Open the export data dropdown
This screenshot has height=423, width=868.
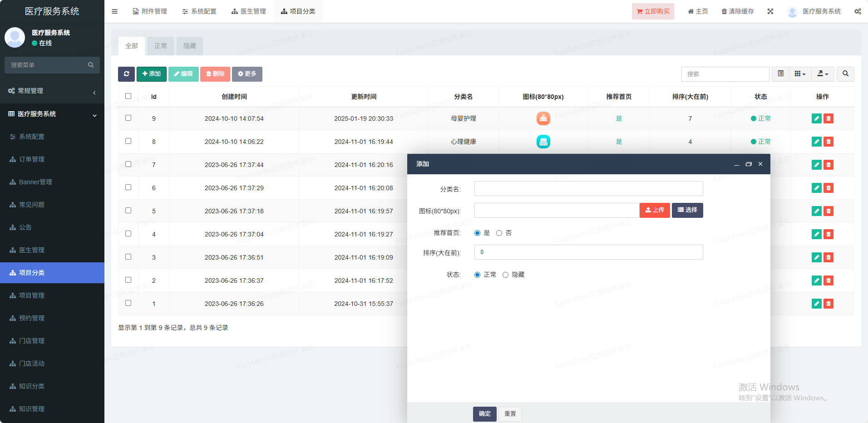click(x=823, y=74)
